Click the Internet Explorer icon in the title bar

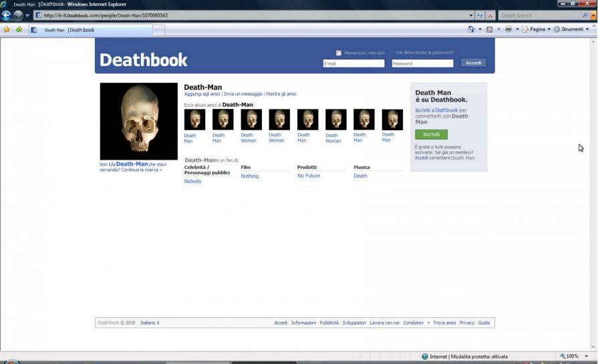click(3, 4)
